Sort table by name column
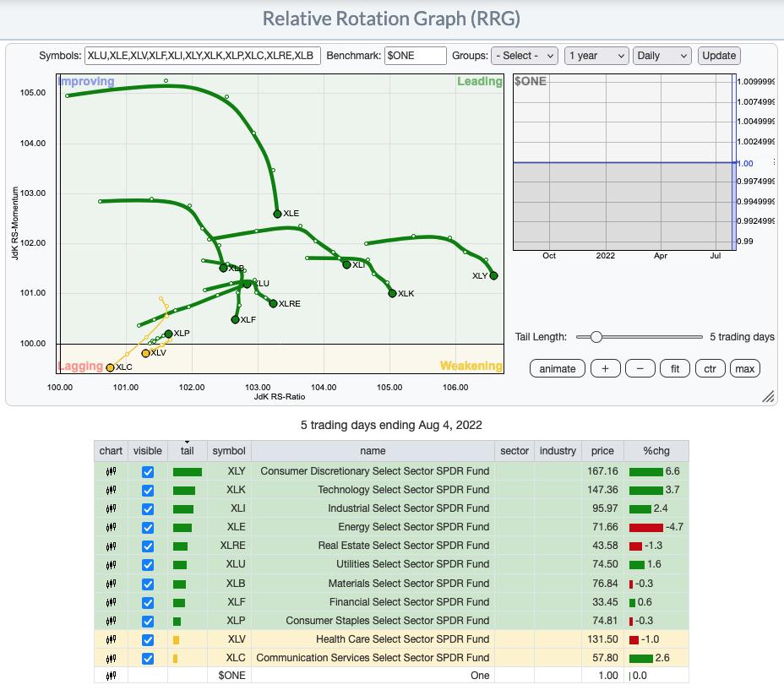Screen dimensions: 784x690 tap(373, 450)
